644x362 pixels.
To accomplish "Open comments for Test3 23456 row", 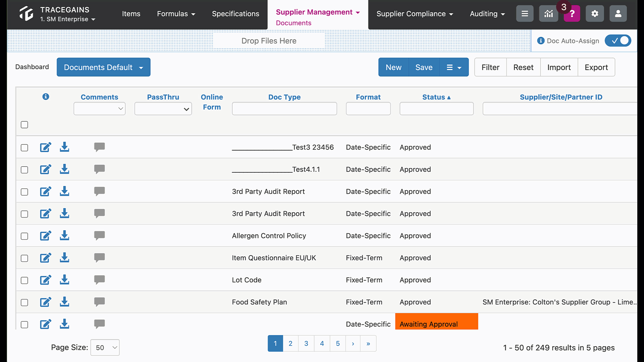I will coord(99,147).
